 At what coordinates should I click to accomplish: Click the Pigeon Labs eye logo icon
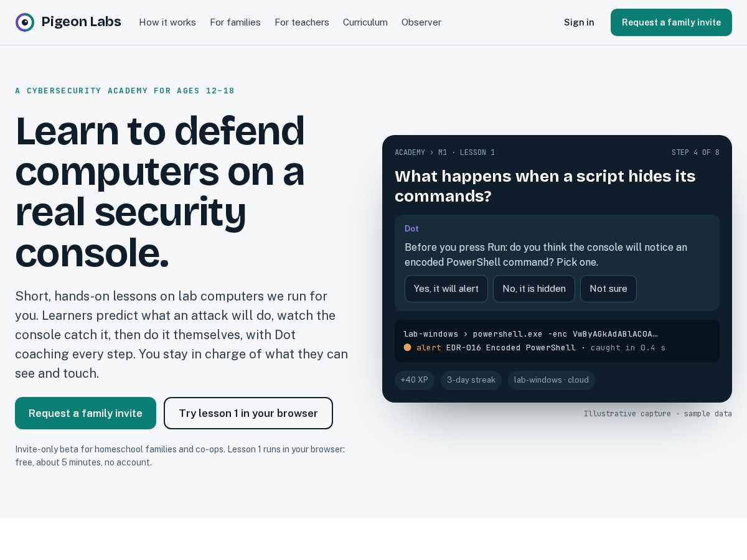(x=25, y=22)
